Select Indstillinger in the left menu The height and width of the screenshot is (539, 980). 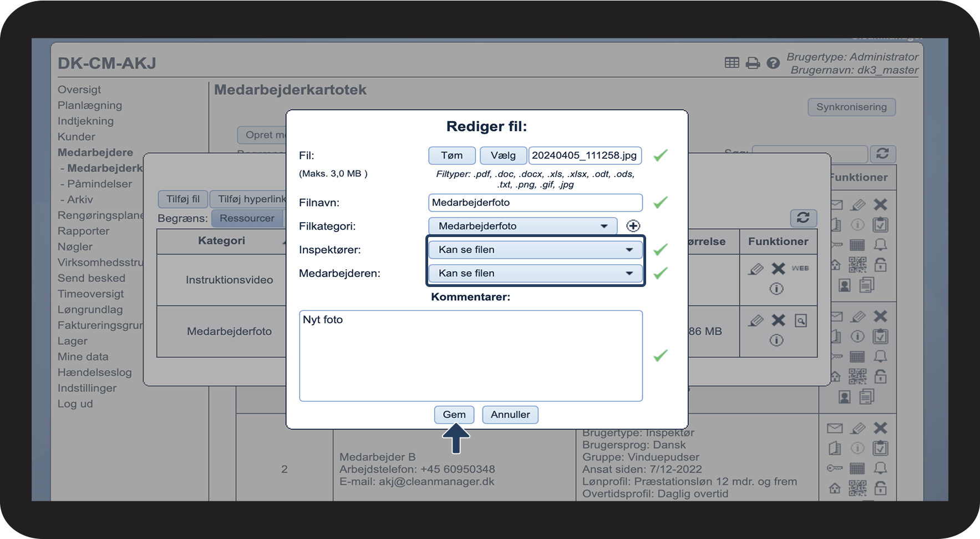[87, 388]
